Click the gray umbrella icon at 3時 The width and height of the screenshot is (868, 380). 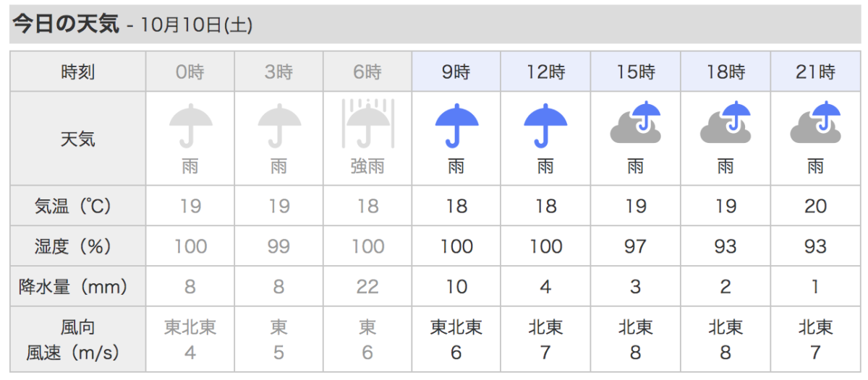278,126
